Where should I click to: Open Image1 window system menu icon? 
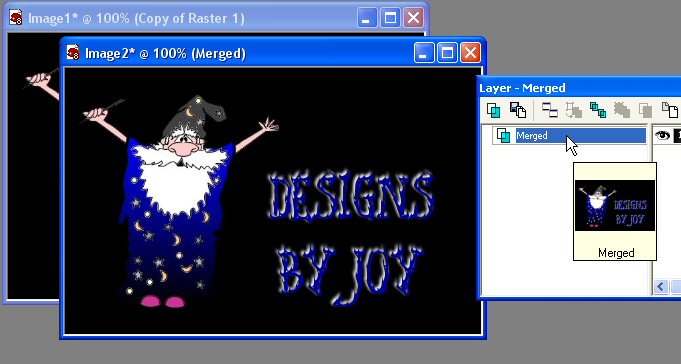pyautogui.click(x=16, y=18)
